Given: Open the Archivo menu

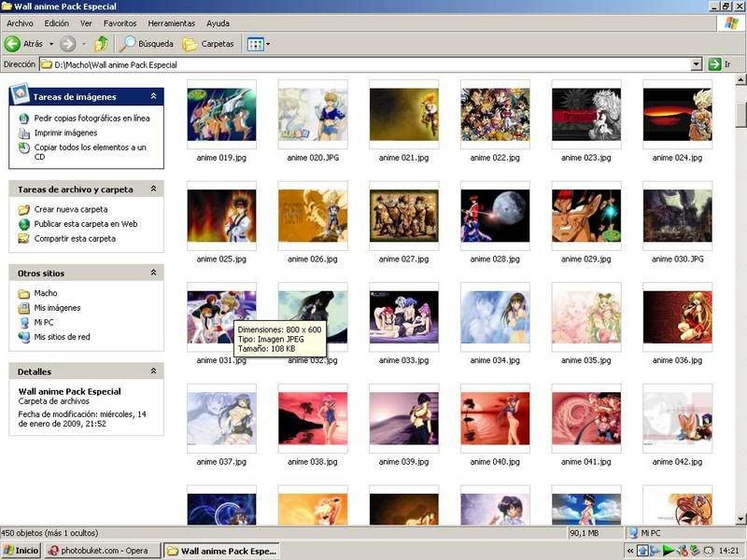Looking at the screenshot, I should pyautogui.click(x=20, y=23).
